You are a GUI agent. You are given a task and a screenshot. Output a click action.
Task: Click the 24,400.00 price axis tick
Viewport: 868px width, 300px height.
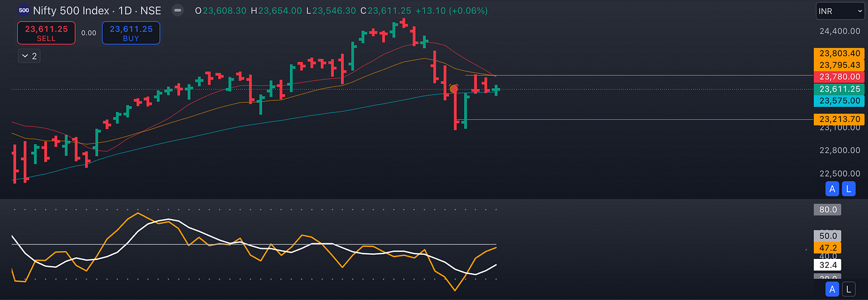(841, 30)
